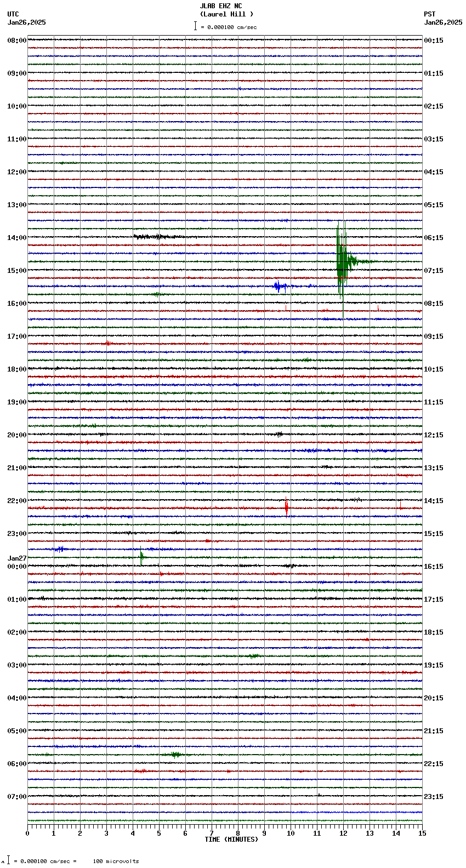Click the '20:00' UTC time label
466x868 pixels.
coord(17,435)
